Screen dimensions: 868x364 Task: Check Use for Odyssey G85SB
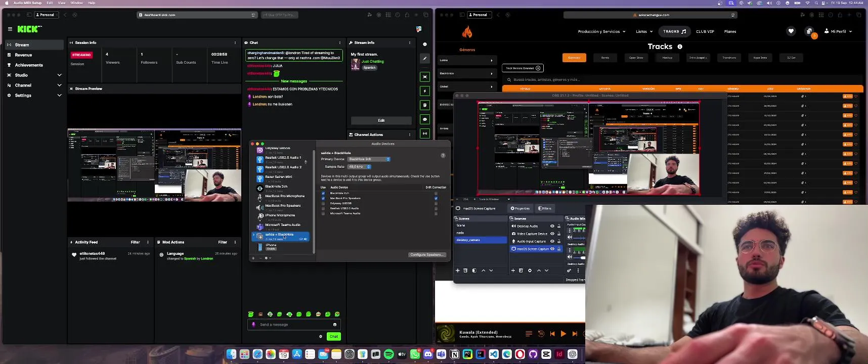(x=323, y=203)
